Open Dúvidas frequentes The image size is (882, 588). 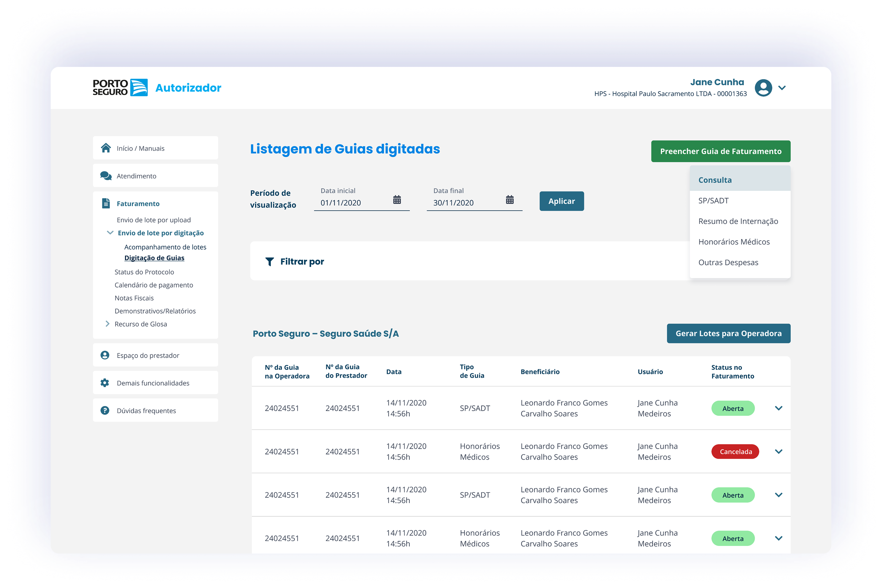pos(155,410)
